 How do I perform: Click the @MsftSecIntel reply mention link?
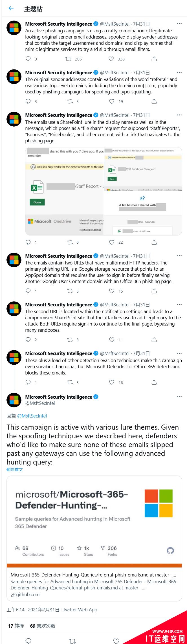[32, 416]
